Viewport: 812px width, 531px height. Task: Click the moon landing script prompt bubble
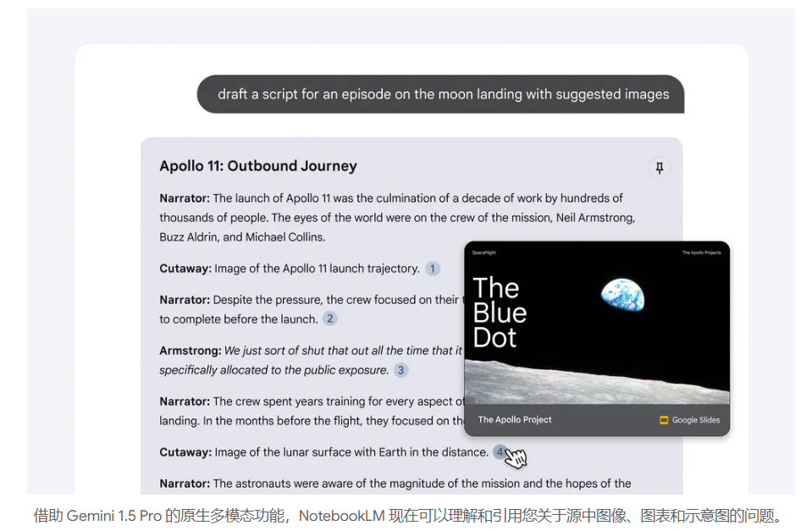pyautogui.click(x=442, y=95)
